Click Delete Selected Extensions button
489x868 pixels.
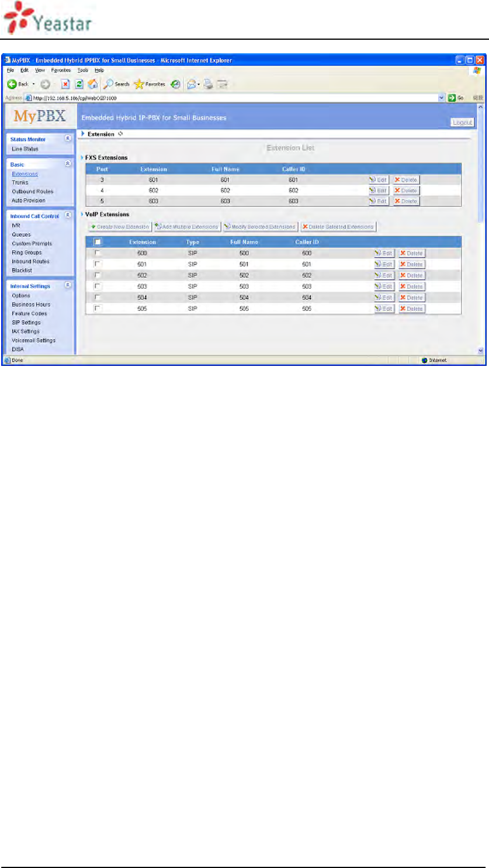338,227
